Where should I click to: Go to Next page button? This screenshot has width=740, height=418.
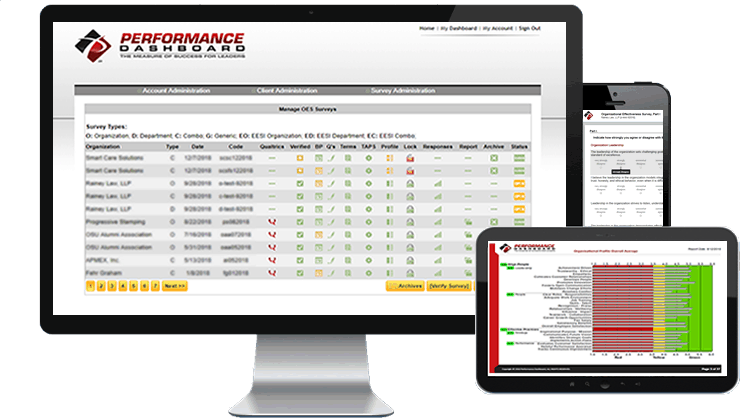175,286
